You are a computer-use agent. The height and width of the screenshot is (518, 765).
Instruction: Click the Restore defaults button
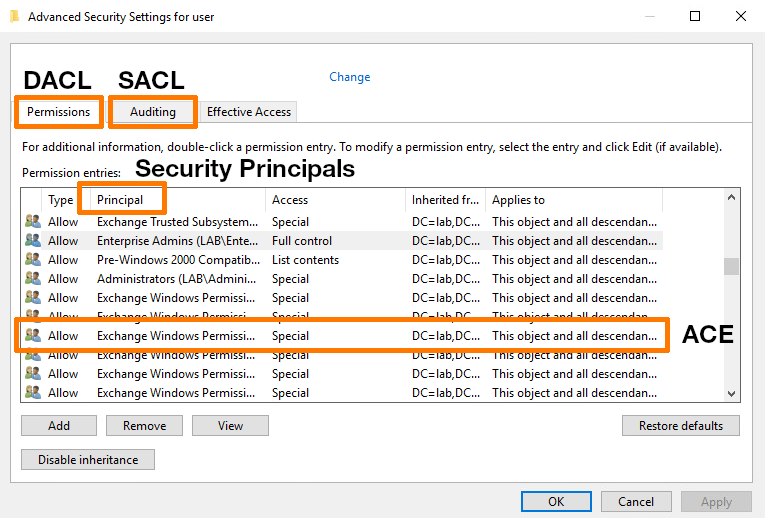pyautogui.click(x=680, y=426)
